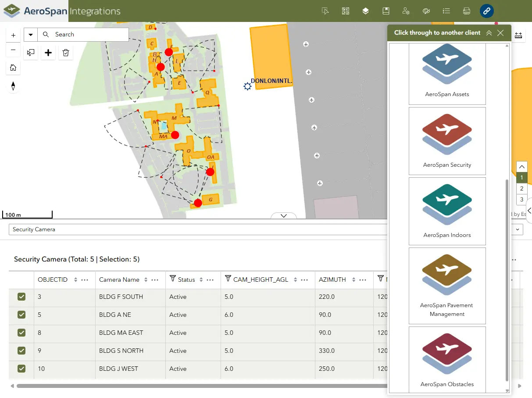
Task: Open Status column options menu
Action: (x=210, y=280)
